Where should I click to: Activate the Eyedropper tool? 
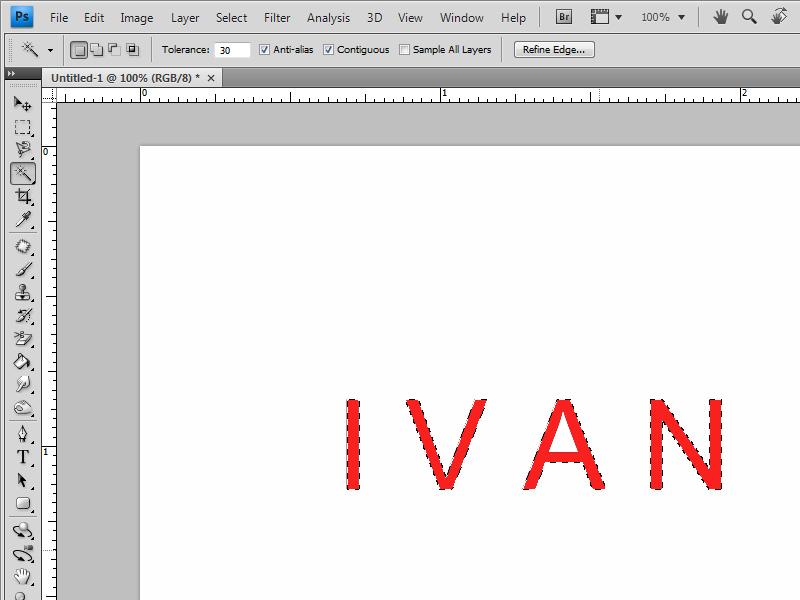[22, 220]
